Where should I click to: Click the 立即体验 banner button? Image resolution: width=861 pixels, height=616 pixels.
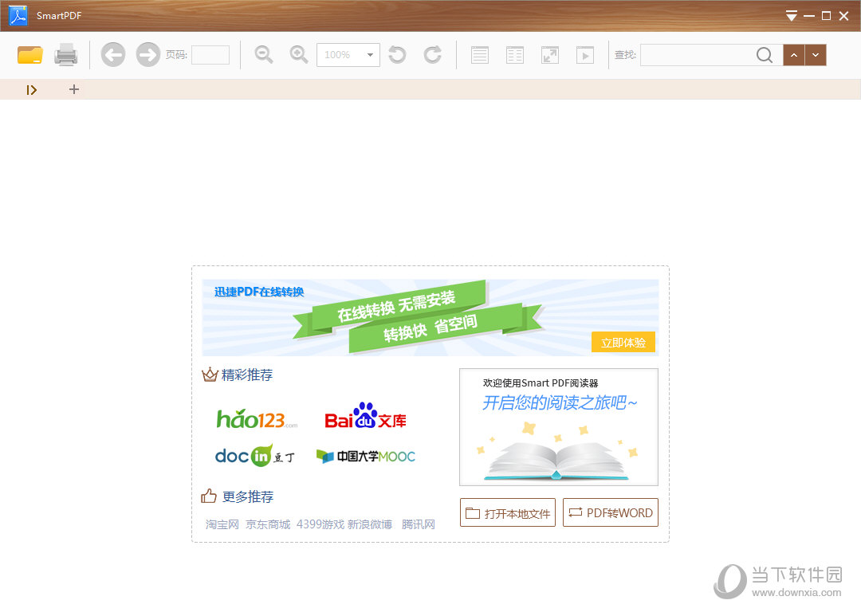tap(623, 343)
